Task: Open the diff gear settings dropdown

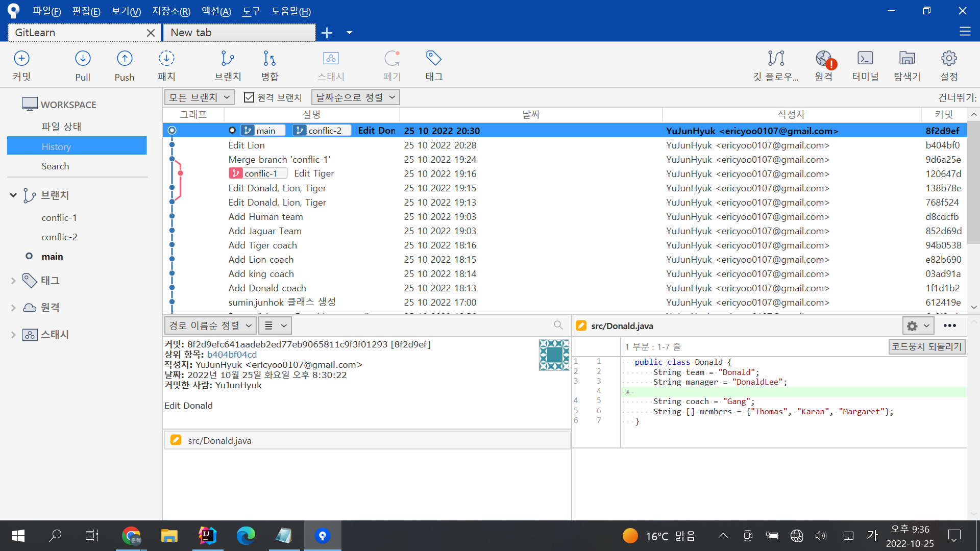Action: (x=918, y=325)
